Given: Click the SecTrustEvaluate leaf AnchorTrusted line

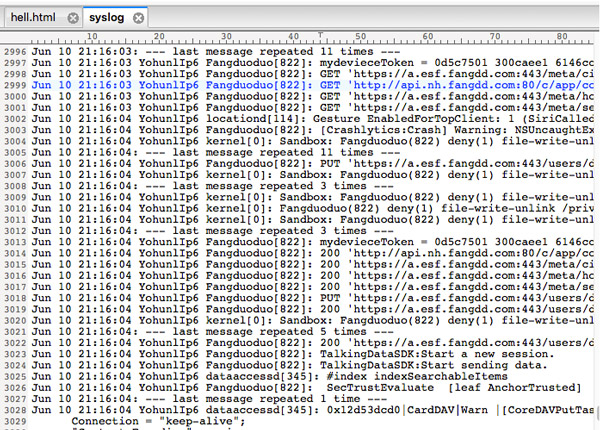Looking at the screenshot, I should (306, 388).
